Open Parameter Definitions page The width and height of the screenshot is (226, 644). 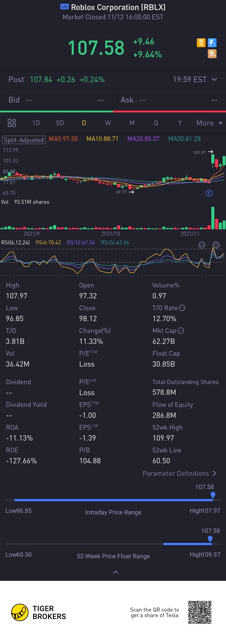coord(179,473)
